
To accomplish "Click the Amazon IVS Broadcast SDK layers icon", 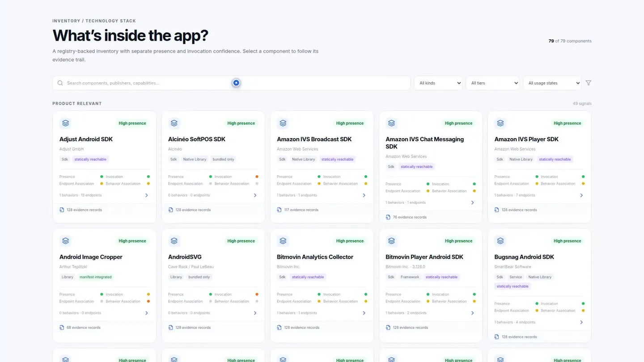I will tap(283, 123).
